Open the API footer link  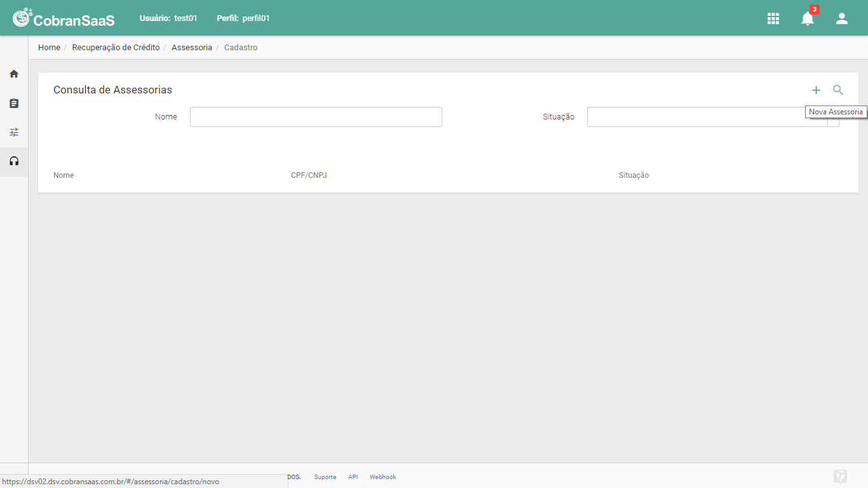353,477
